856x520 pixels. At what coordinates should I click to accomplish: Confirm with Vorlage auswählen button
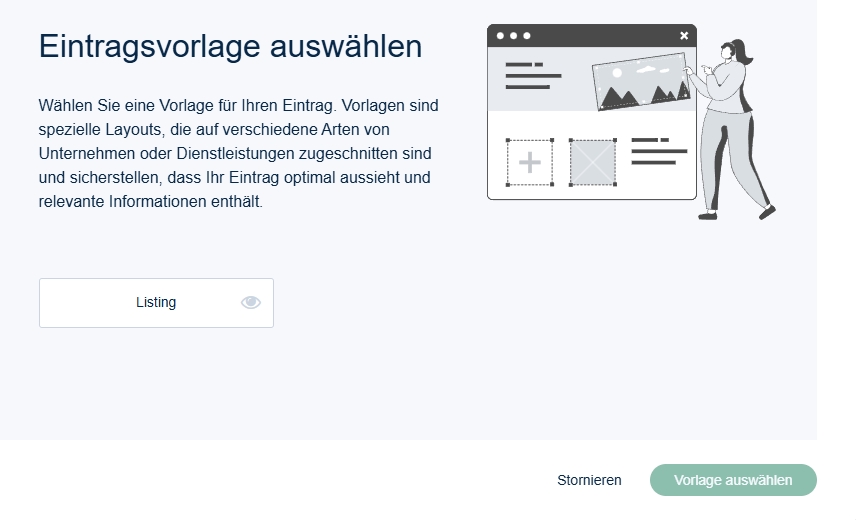coord(733,480)
